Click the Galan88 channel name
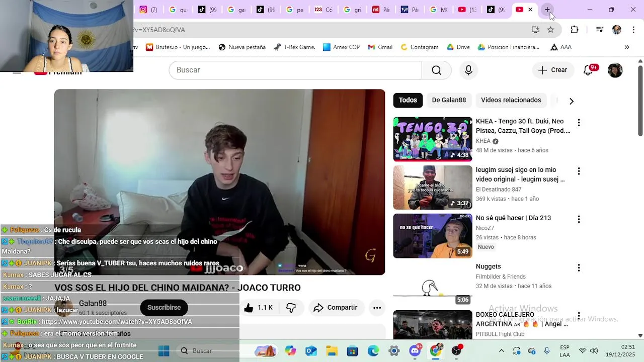The width and height of the screenshot is (644, 362). (93, 303)
